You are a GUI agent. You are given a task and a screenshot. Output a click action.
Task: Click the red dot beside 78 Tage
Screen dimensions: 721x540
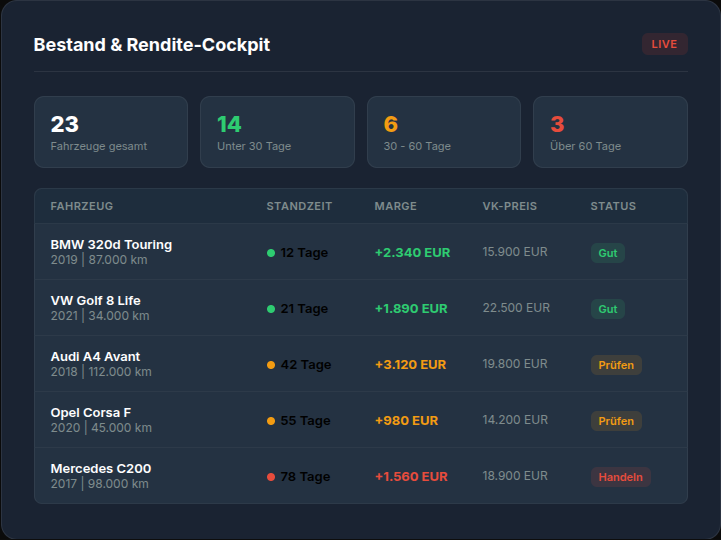[x=271, y=477]
